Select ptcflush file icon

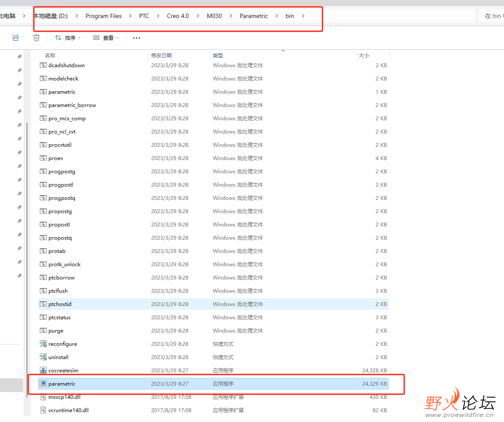pos(43,291)
